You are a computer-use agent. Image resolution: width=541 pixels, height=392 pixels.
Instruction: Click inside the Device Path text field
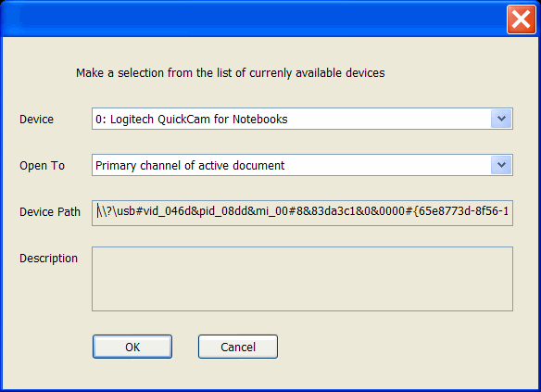302,213
